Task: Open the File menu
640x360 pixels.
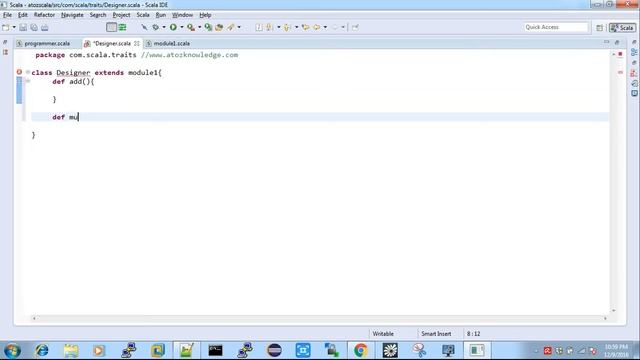Action: [7, 15]
